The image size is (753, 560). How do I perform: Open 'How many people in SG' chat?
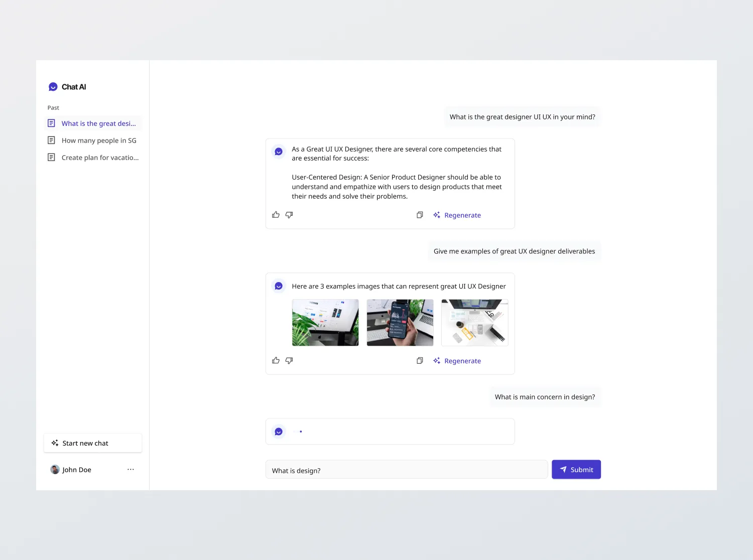(93, 141)
